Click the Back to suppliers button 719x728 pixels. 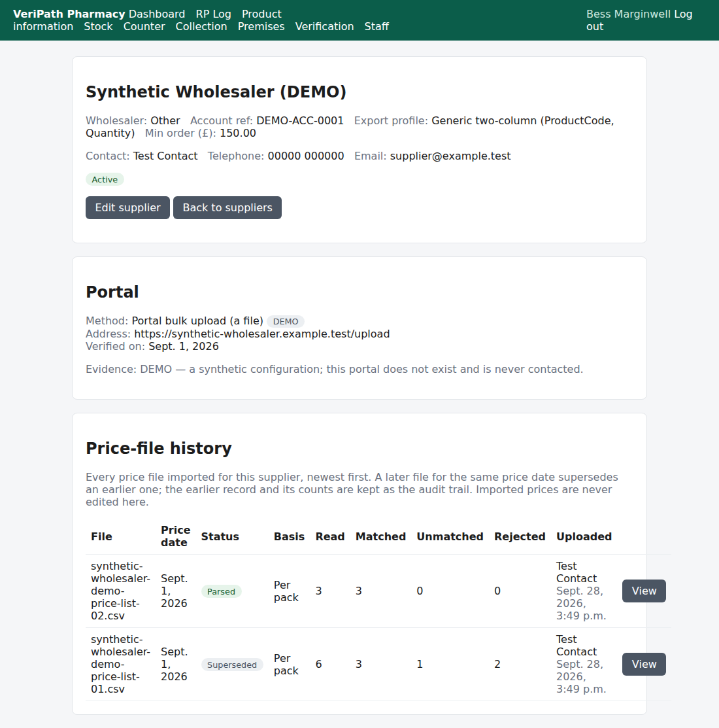tap(227, 207)
